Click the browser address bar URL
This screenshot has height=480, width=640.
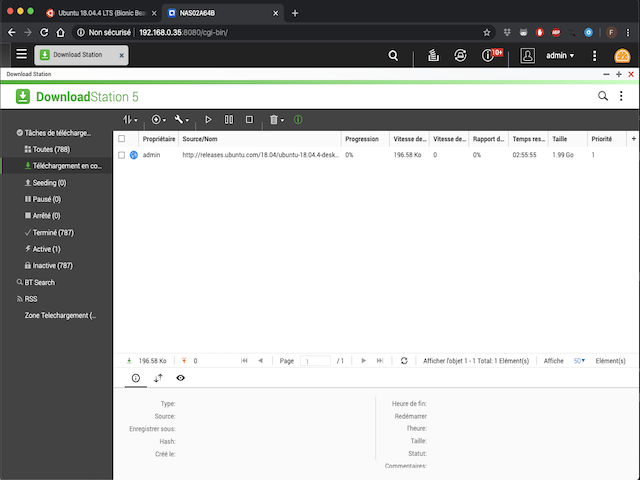pyautogui.click(x=183, y=32)
